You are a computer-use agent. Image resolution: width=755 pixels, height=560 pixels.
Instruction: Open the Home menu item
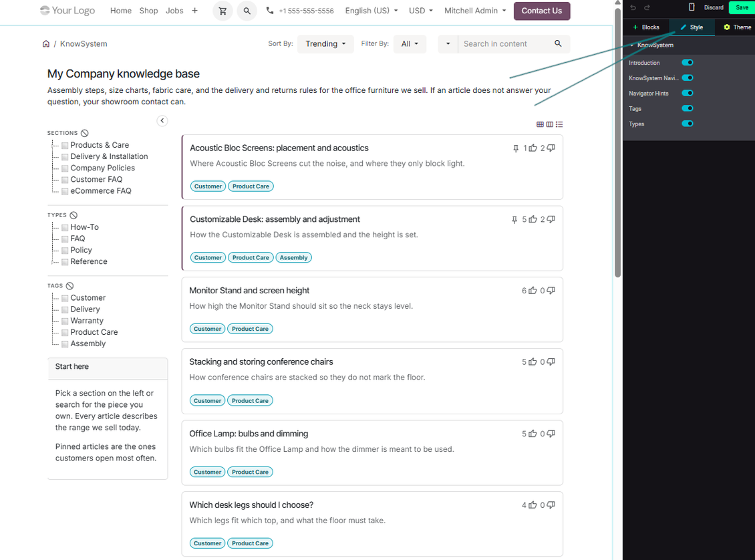pyautogui.click(x=121, y=11)
